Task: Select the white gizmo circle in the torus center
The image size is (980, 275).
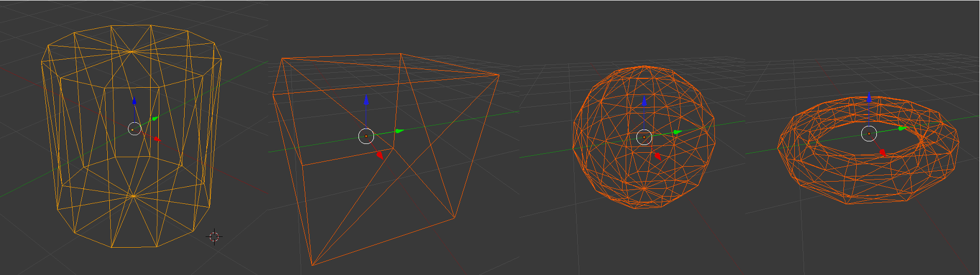Action: coord(869,134)
